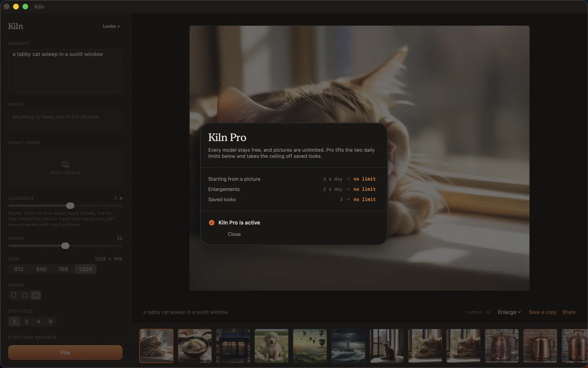
Task: Select the landscape shape icon
Action: [x=36, y=295]
